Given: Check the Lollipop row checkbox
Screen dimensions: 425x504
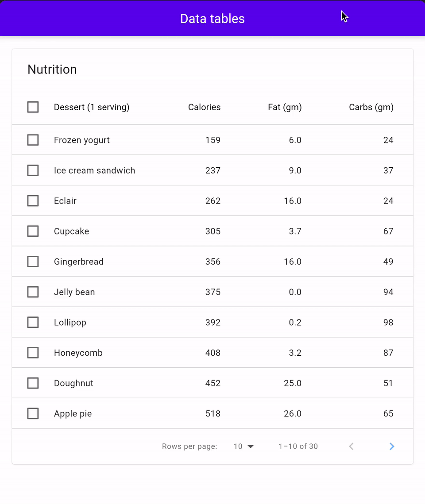Looking at the screenshot, I should pyautogui.click(x=33, y=323).
